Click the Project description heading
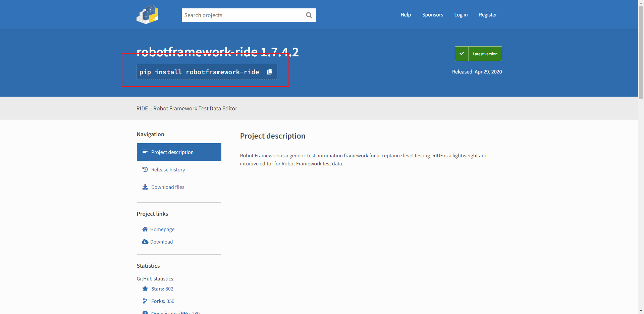Viewport: 644px width, 314px height. (273, 136)
